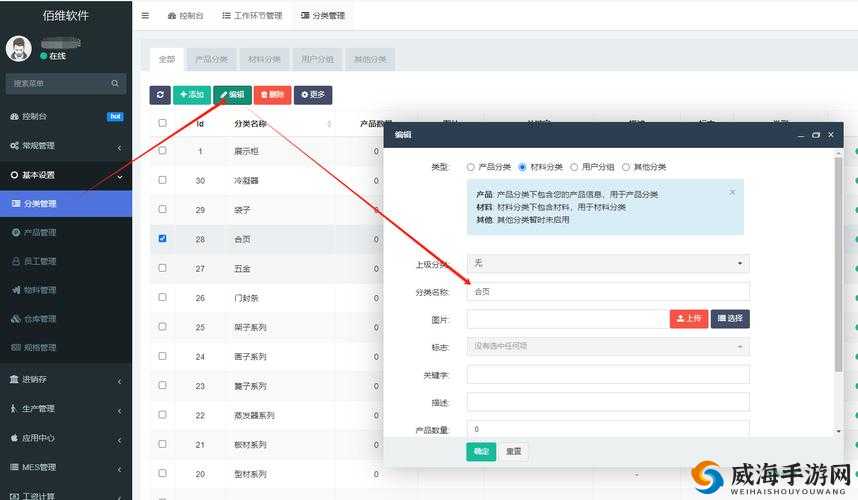Click the red 上传 upload button
Viewport: 858px width, 500px height.
[689, 318]
